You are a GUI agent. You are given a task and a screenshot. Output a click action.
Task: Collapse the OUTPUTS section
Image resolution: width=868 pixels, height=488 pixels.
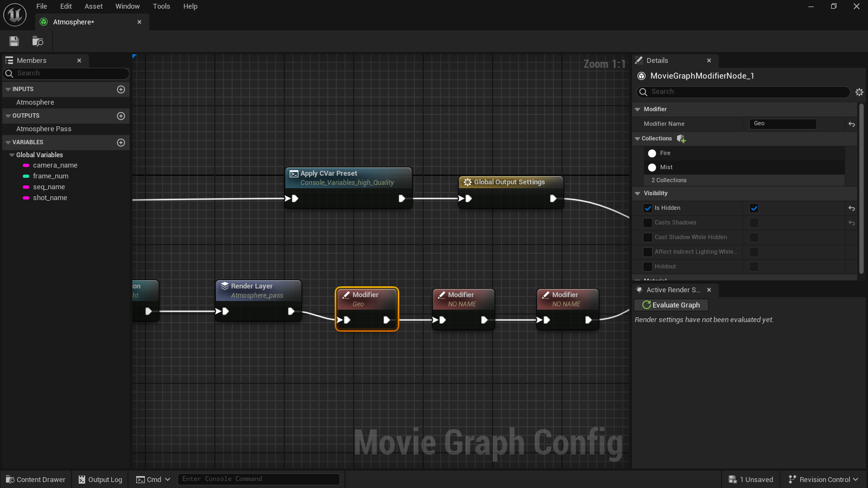click(8, 116)
